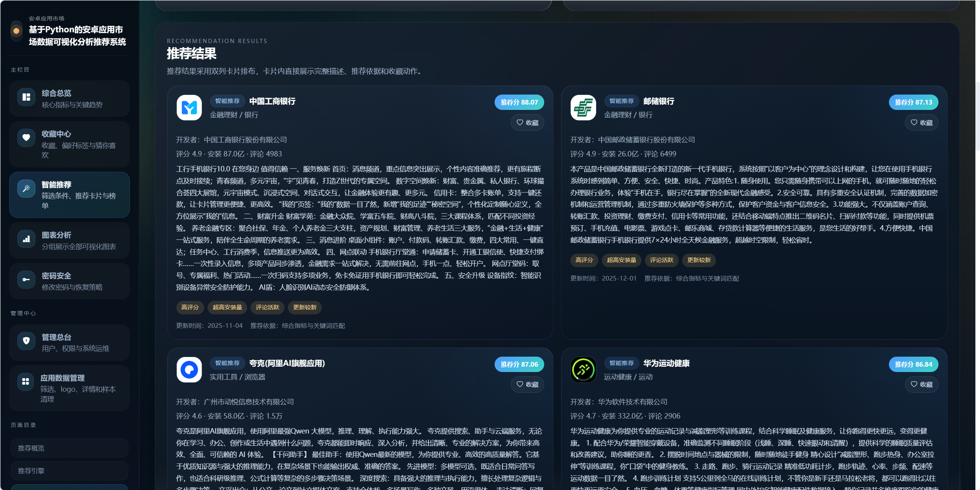Screen dimensions: 980x490
Task: Click the 超高安装量 tag on 邮储银行 card
Action: (x=621, y=260)
